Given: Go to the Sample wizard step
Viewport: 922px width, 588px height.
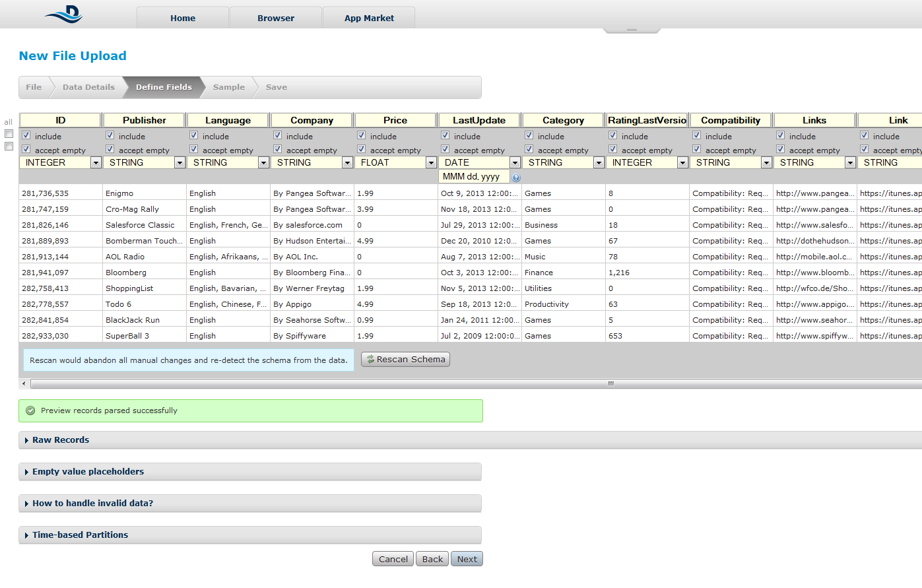Looking at the screenshot, I should 229,87.
